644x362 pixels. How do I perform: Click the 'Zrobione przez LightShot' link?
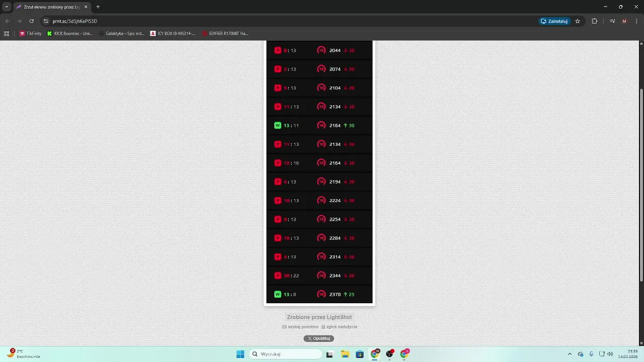click(319, 317)
